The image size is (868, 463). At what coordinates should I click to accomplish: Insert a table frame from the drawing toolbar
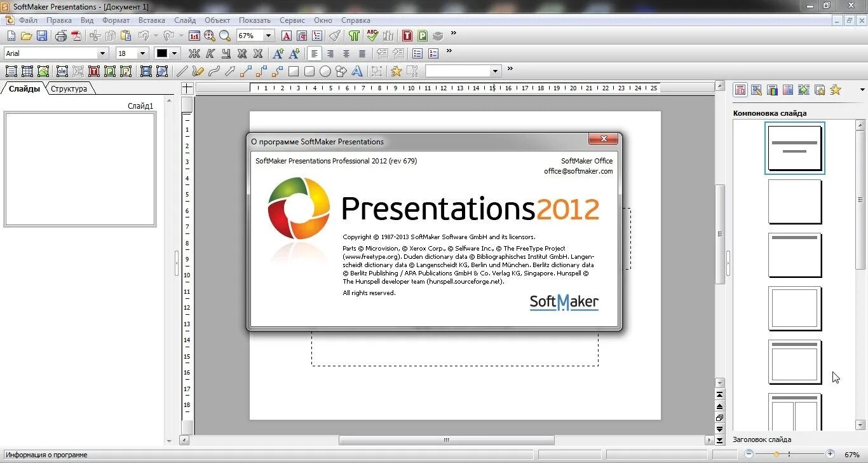[27, 71]
